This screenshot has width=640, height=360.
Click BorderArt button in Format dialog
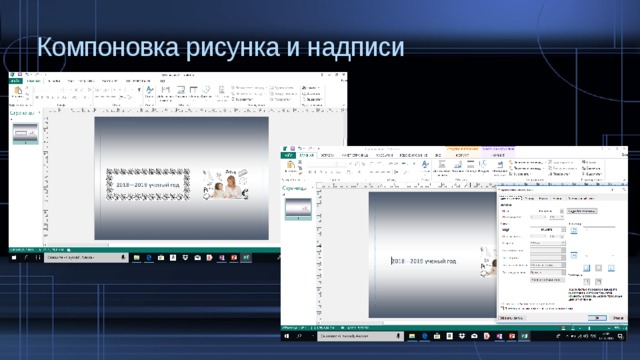547,280
